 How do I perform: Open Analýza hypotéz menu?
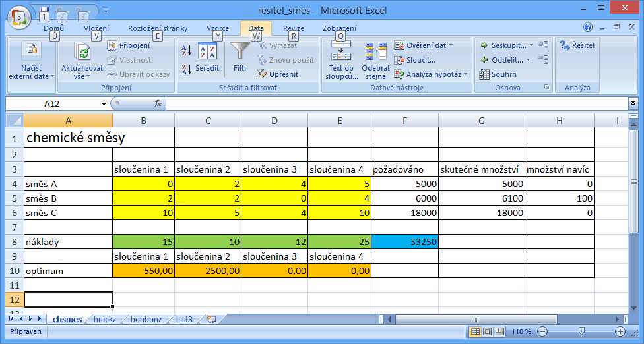(430, 74)
